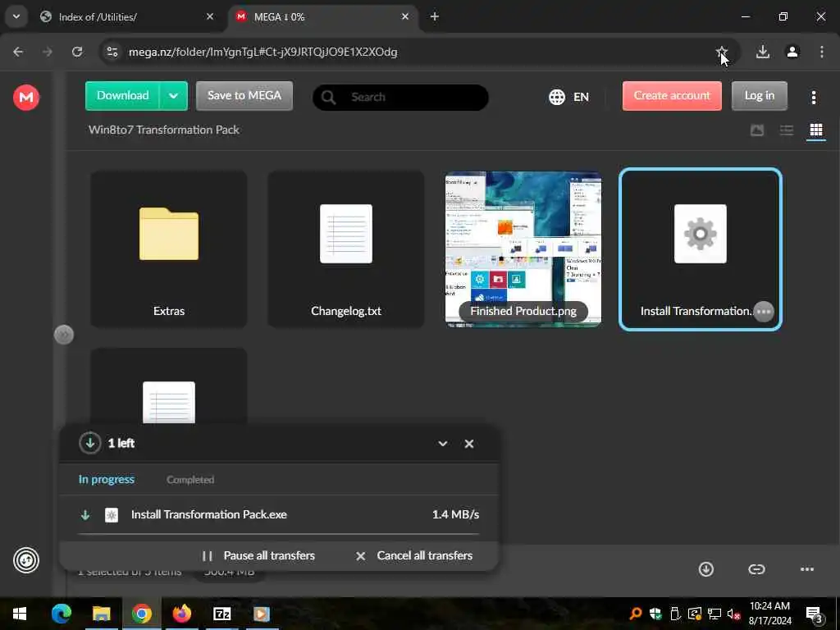Focus the MEGA Search field
Viewport: 840px width, 630px height.
point(400,97)
